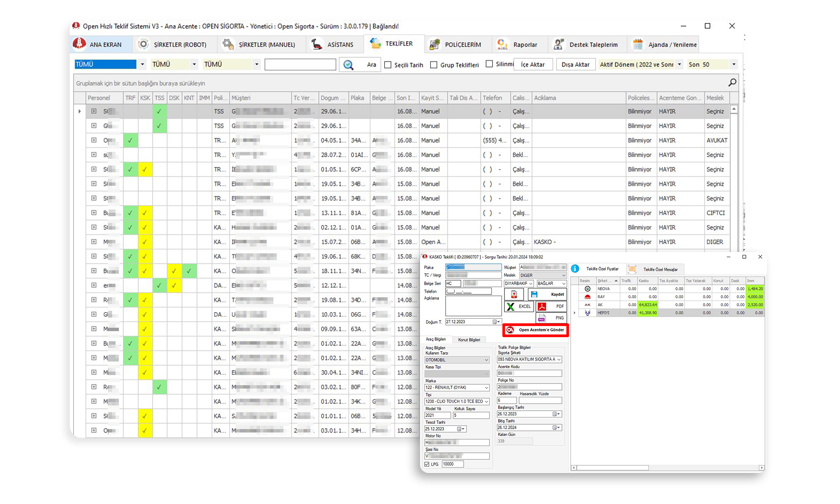
Task: Open Sigorta Şirketi NEOVA dropdown
Action: pos(559,360)
